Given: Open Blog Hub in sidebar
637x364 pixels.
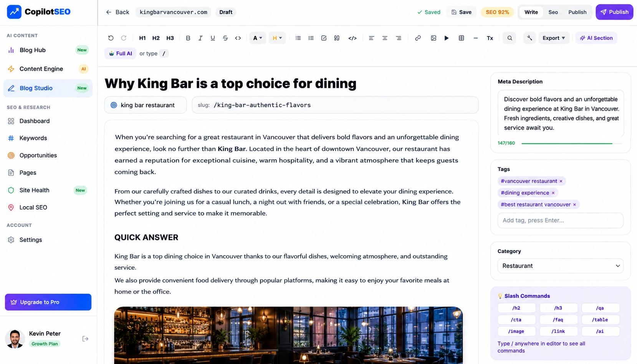Looking at the screenshot, I should [x=48, y=50].
